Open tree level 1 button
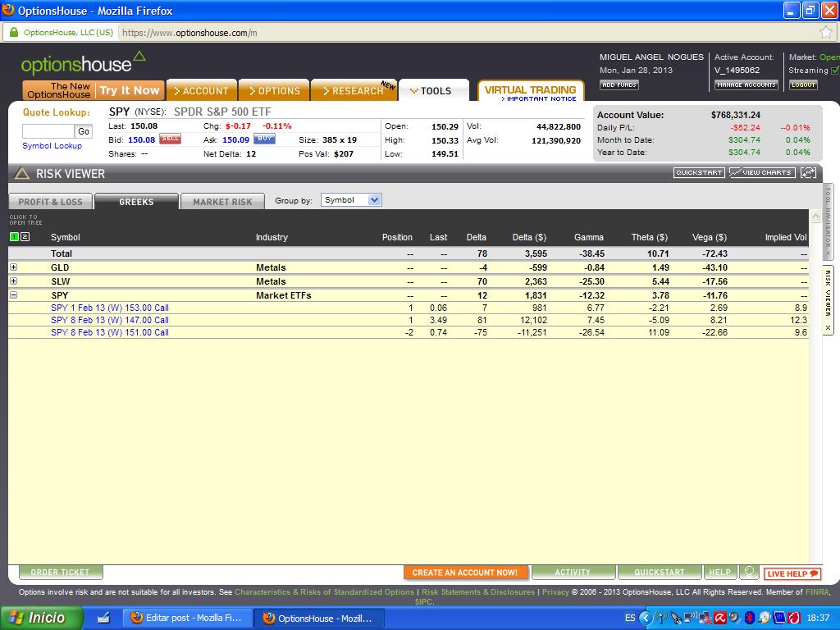 click(x=14, y=237)
